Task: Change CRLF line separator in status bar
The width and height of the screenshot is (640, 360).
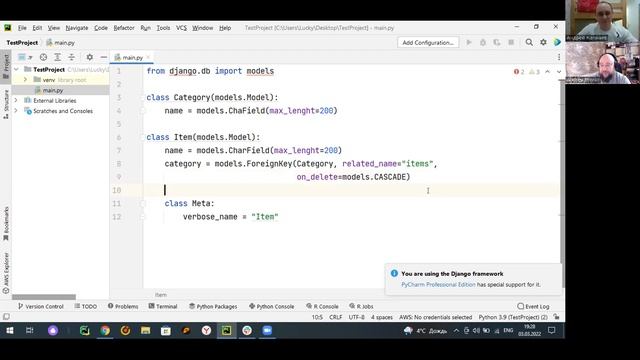Action: point(336,317)
